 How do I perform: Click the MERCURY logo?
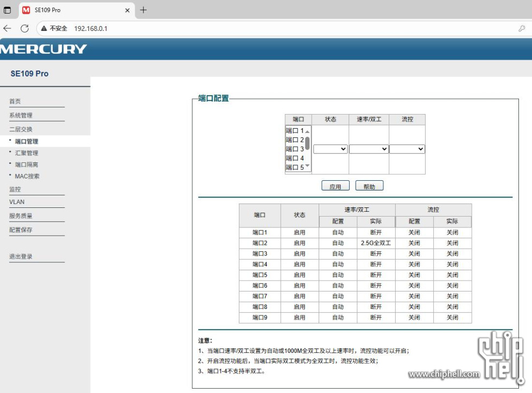click(x=43, y=49)
